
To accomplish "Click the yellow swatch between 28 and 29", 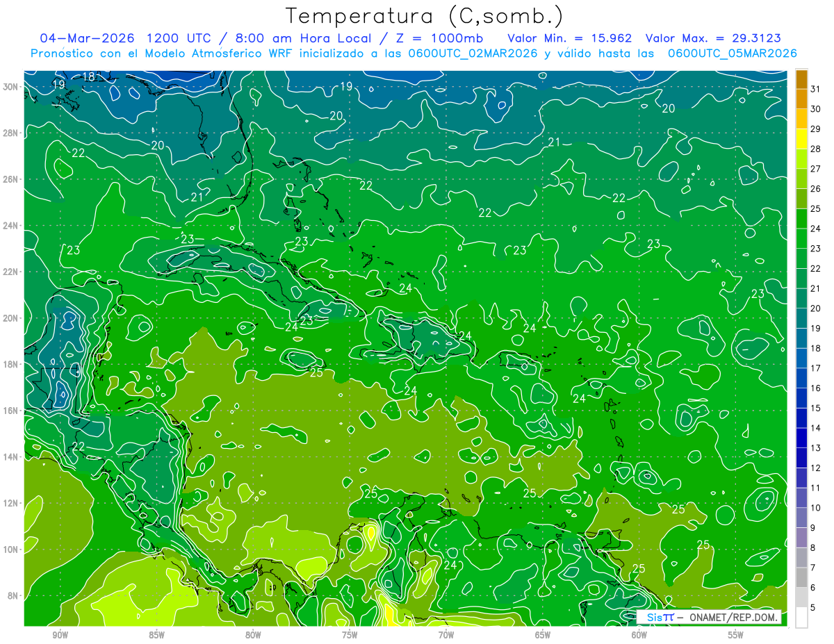I will click(801, 140).
